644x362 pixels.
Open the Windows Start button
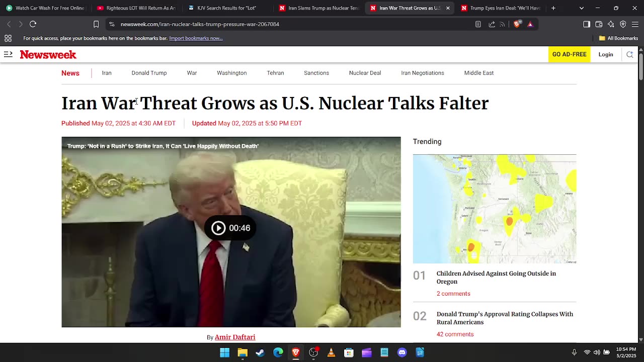click(x=224, y=352)
